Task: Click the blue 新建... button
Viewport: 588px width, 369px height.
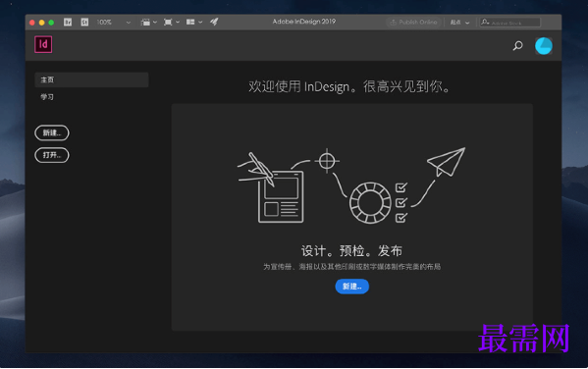Action: pyautogui.click(x=352, y=287)
